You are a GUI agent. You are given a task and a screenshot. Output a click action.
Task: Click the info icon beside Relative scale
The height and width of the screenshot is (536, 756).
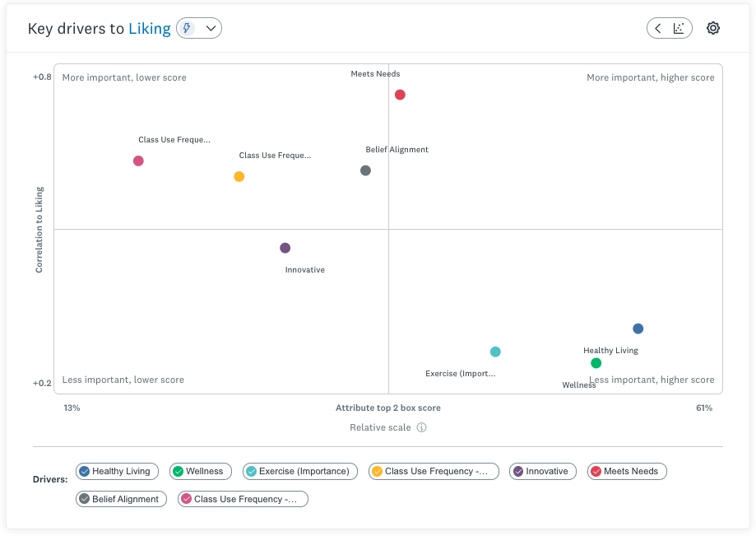[420, 427]
